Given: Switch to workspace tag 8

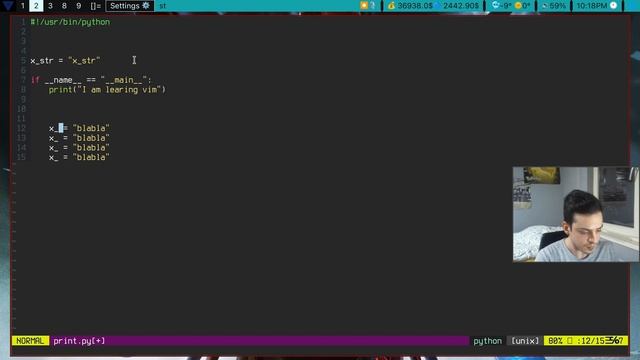Looking at the screenshot, I should pos(64,6).
